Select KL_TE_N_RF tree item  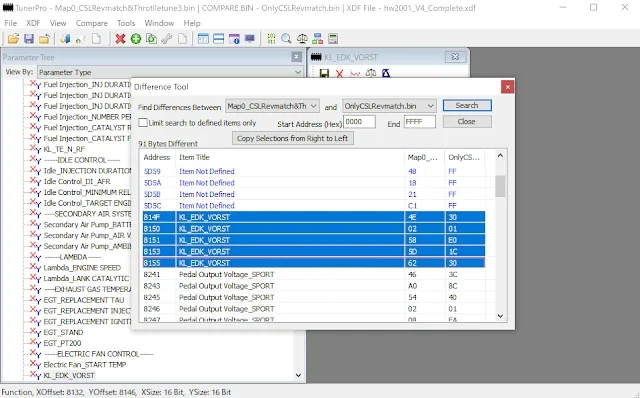(64, 149)
